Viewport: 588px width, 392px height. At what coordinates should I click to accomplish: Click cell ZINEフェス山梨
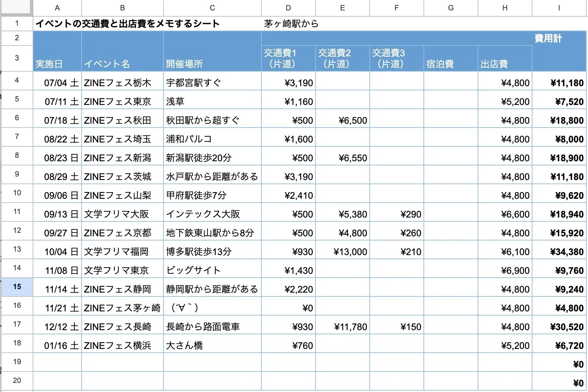pos(123,194)
